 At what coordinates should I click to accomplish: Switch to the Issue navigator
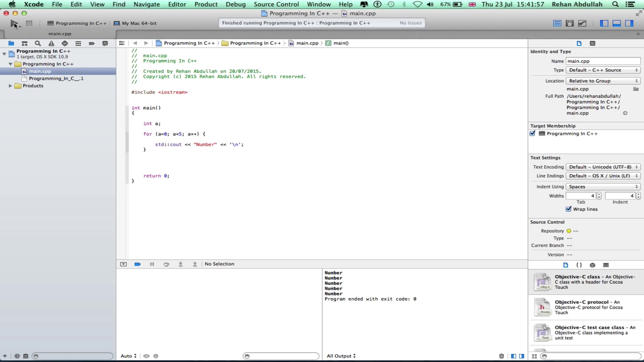click(x=51, y=44)
